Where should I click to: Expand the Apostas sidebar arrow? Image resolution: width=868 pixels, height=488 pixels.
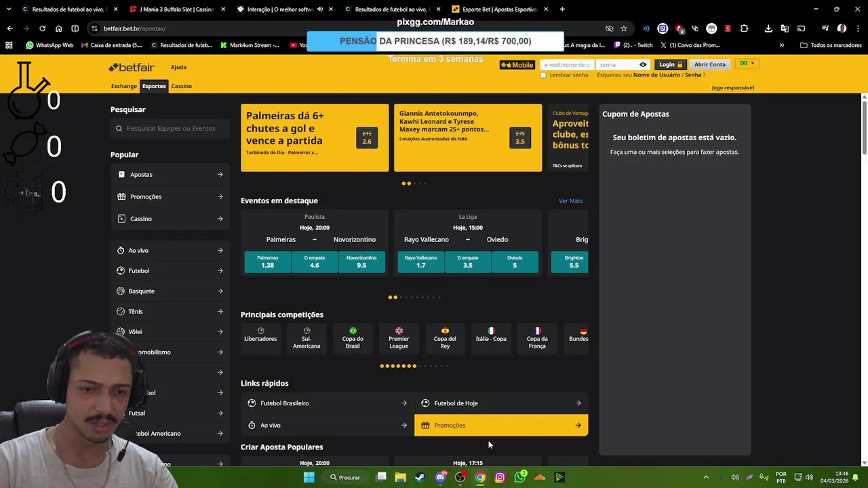click(220, 175)
